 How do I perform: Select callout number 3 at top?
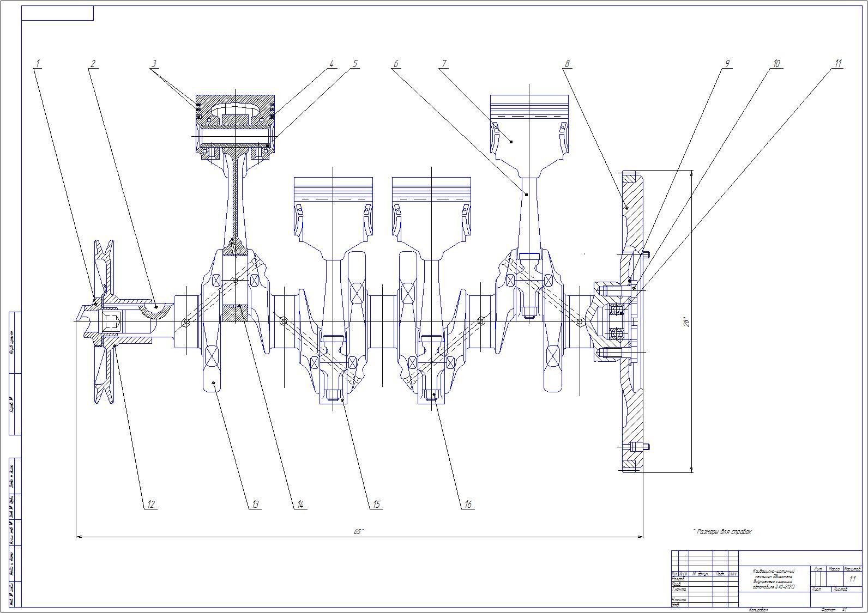pos(154,64)
